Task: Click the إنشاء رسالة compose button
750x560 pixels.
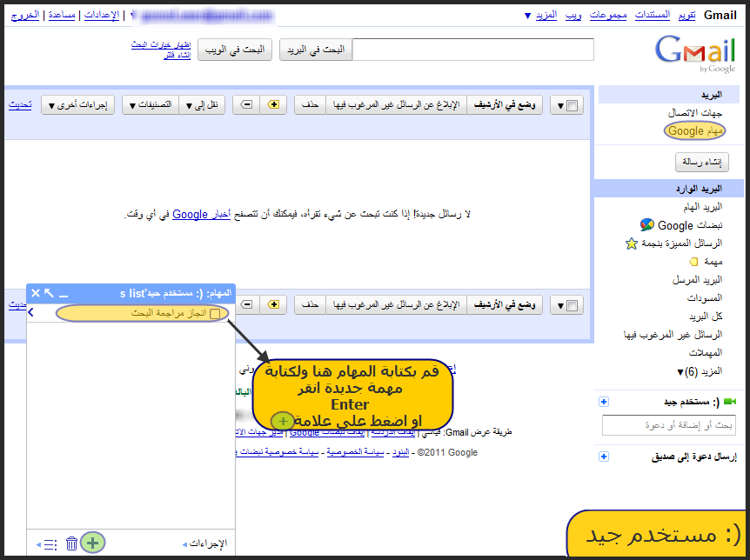Action: coord(702,162)
